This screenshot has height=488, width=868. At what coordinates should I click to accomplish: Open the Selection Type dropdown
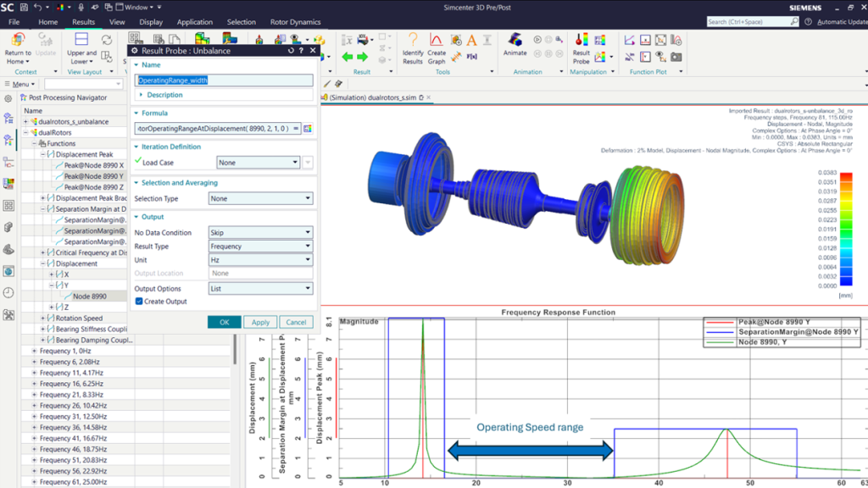click(x=260, y=198)
